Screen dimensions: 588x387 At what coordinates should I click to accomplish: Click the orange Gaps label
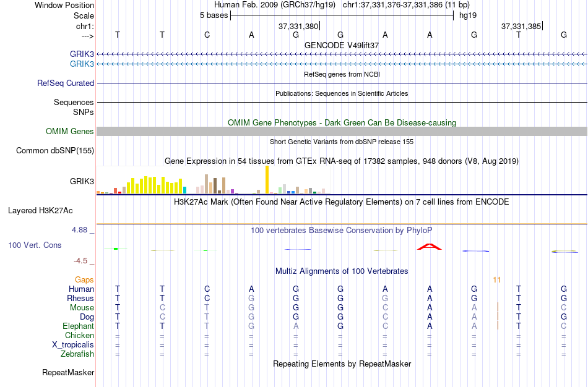84,280
